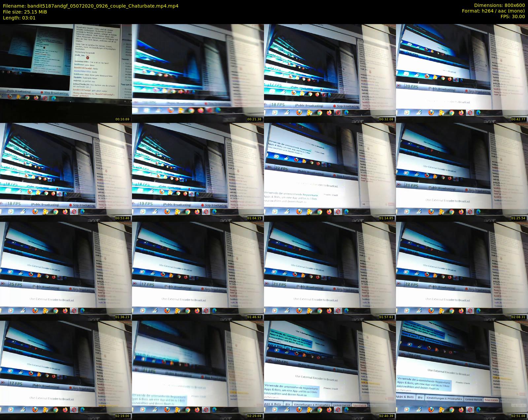Click Firefox taskbar icon in the 00:10 frame

tap(10, 97)
